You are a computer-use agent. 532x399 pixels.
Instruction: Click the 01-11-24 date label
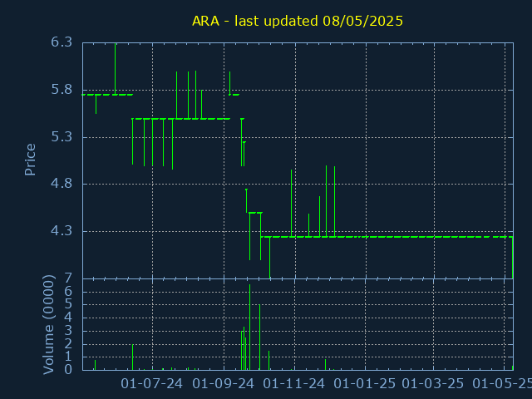pos(294,384)
